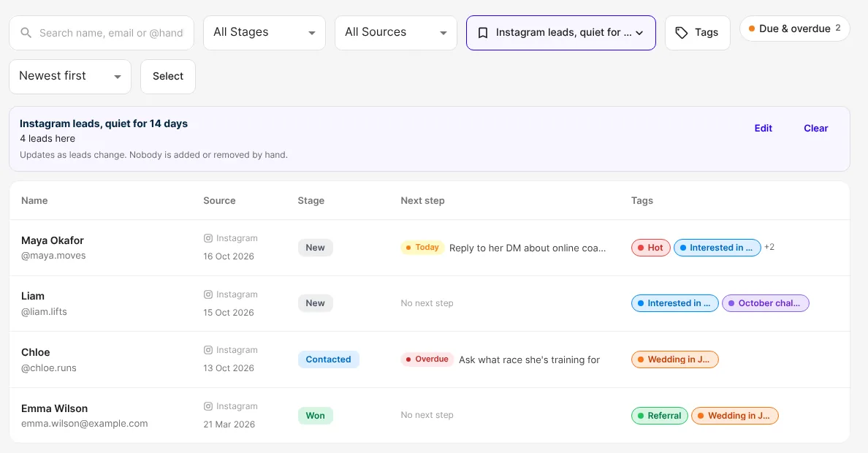This screenshot has width=868, height=453.
Task: Click the Hot tag on Maya Okafor
Action: (x=651, y=248)
